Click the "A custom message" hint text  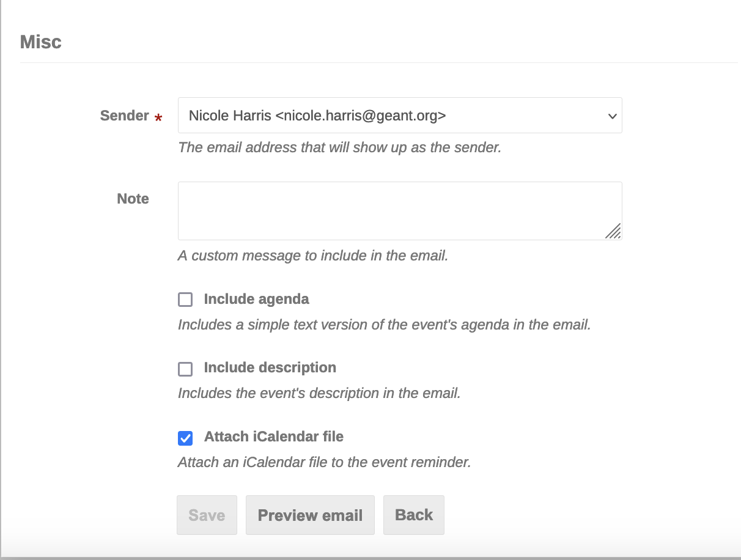click(x=313, y=256)
